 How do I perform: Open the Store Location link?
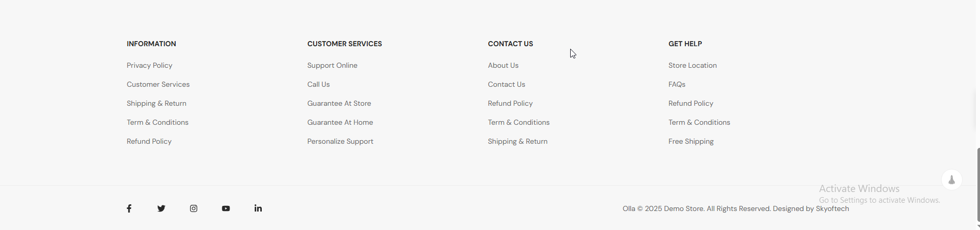coord(692,65)
